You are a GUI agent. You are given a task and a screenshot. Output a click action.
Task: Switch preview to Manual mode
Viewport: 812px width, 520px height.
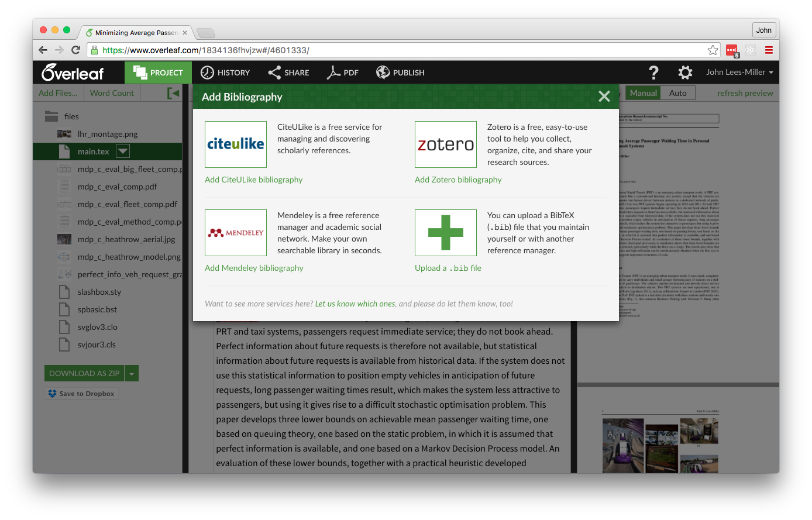(644, 93)
